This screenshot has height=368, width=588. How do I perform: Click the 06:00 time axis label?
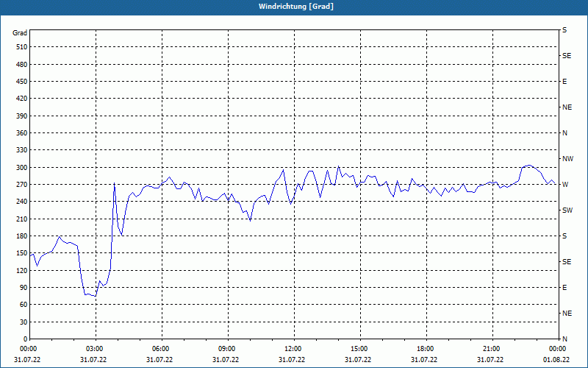(162, 349)
